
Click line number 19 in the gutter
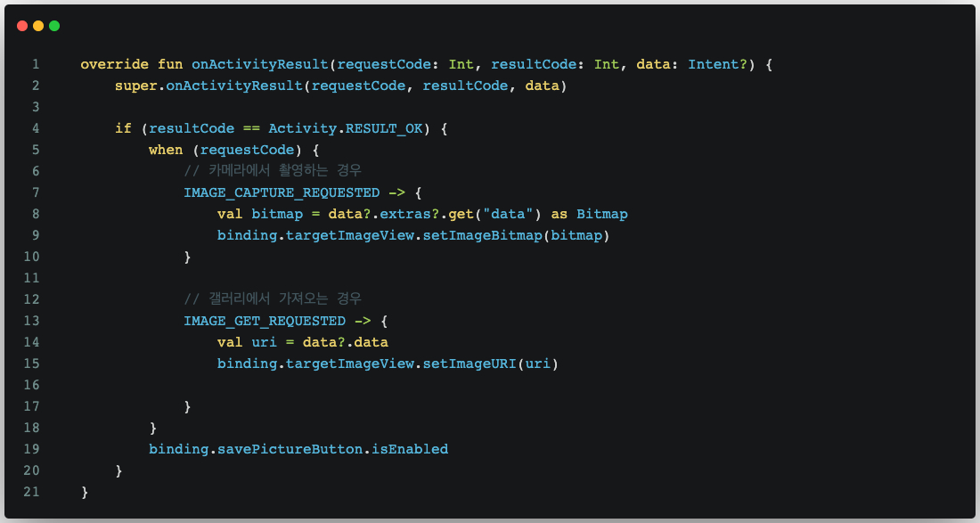click(x=31, y=449)
